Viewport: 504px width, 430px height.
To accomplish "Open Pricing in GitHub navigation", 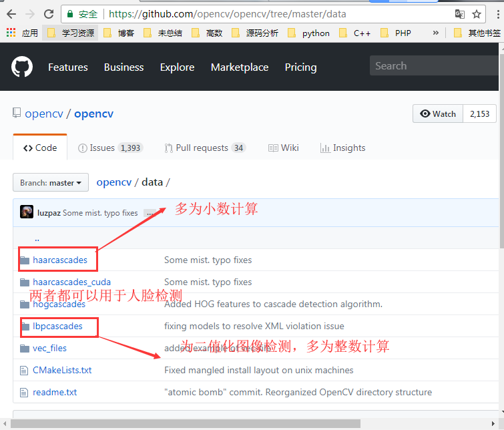I will click(x=300, y=67).
